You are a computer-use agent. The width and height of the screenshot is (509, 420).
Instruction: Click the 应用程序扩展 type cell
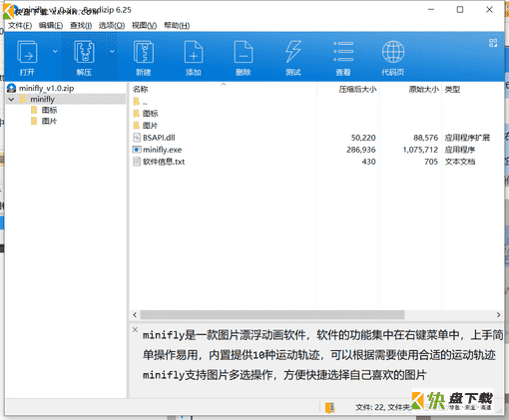467,138
